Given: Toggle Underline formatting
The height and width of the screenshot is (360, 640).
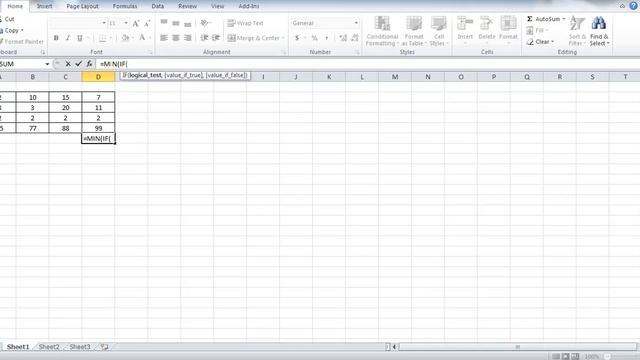Looking at the screenshot, I should click(80, 38).
